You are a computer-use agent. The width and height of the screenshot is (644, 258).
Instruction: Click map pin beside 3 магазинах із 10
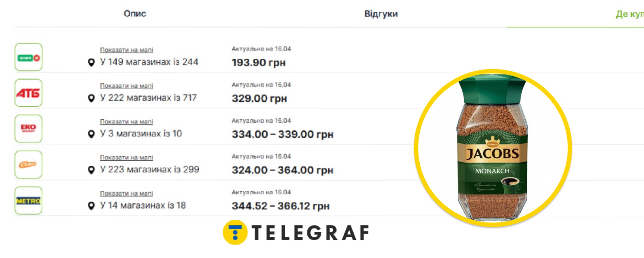coord(91,134)
